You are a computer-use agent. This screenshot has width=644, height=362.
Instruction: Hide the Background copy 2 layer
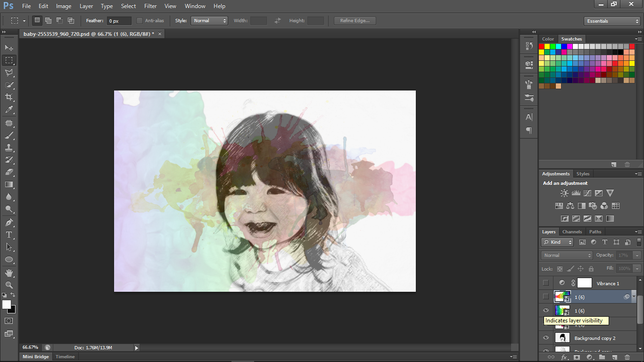click(546, 338)
